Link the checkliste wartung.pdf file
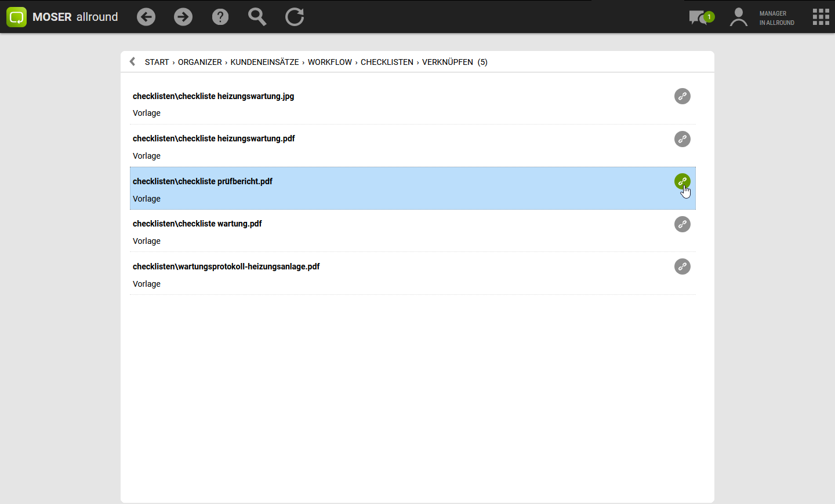The width and height of the screenshot is (835, 504). (x=682, y=224)
